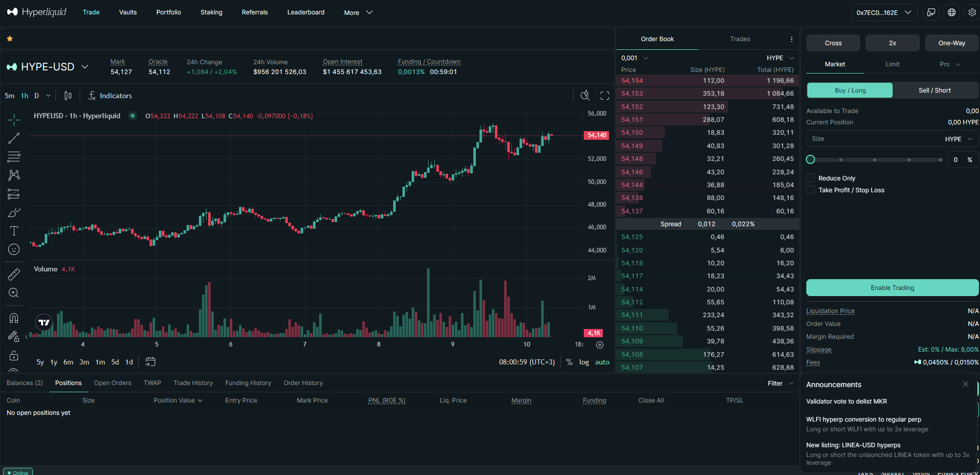Expand chart interval options chevron

48,96
